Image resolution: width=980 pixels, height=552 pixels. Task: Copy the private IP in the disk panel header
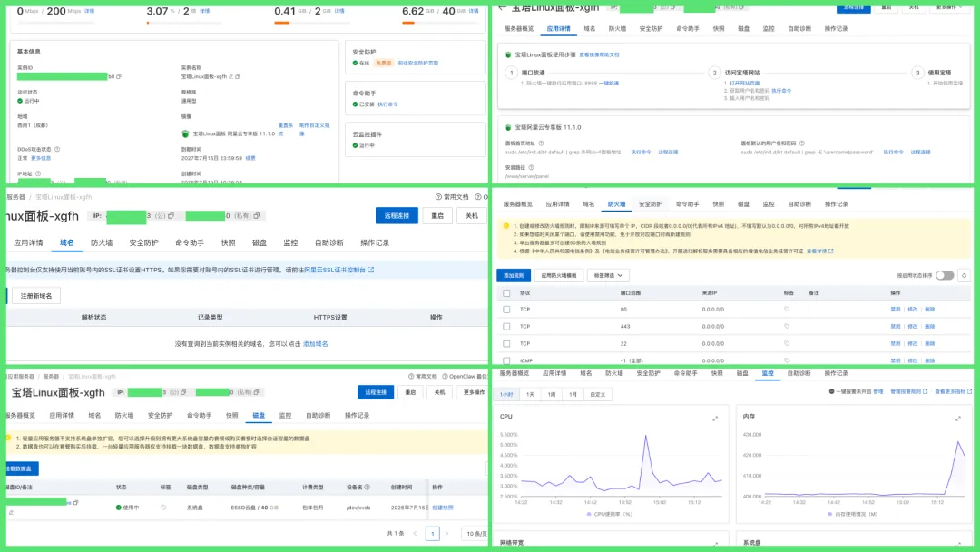point(256,392)
